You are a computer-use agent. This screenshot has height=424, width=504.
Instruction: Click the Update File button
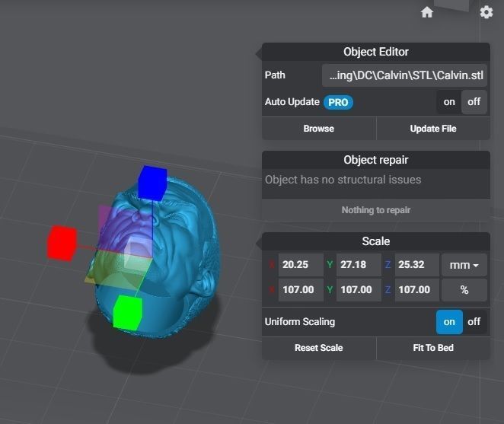433,129
